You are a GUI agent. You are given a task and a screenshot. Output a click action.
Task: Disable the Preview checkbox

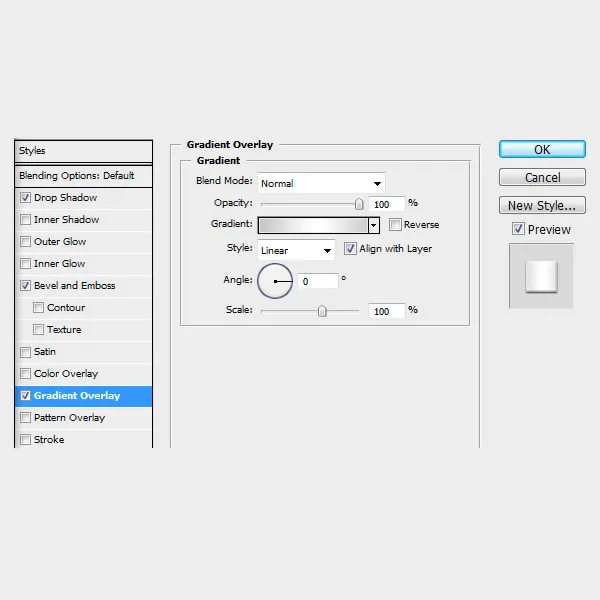click(x=517, y=229)
